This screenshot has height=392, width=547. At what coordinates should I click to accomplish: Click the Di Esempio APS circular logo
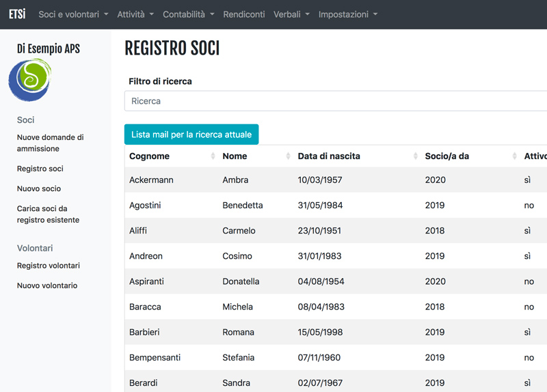click(30, 80)
